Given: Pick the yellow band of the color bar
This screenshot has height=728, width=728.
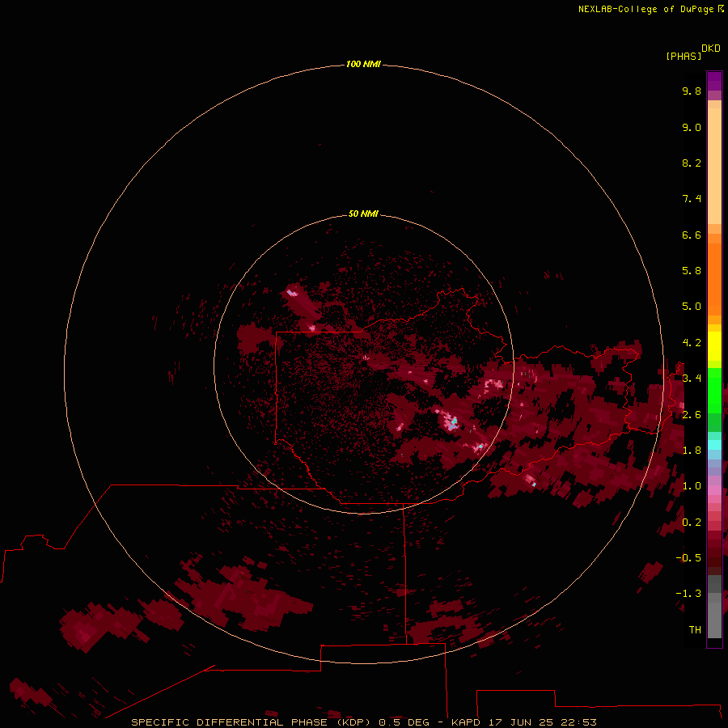Looking at the screenshot, I should pos(714,346).
